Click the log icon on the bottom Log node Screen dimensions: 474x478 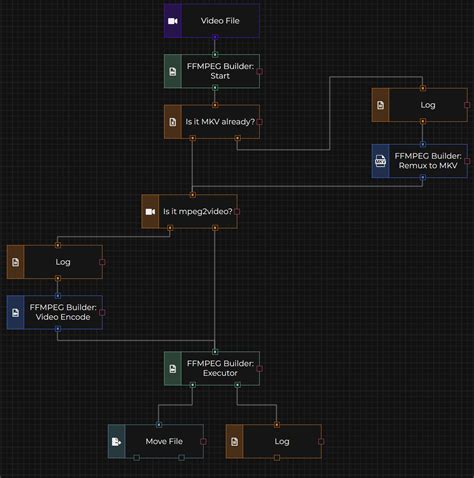(x=234, y=442)
